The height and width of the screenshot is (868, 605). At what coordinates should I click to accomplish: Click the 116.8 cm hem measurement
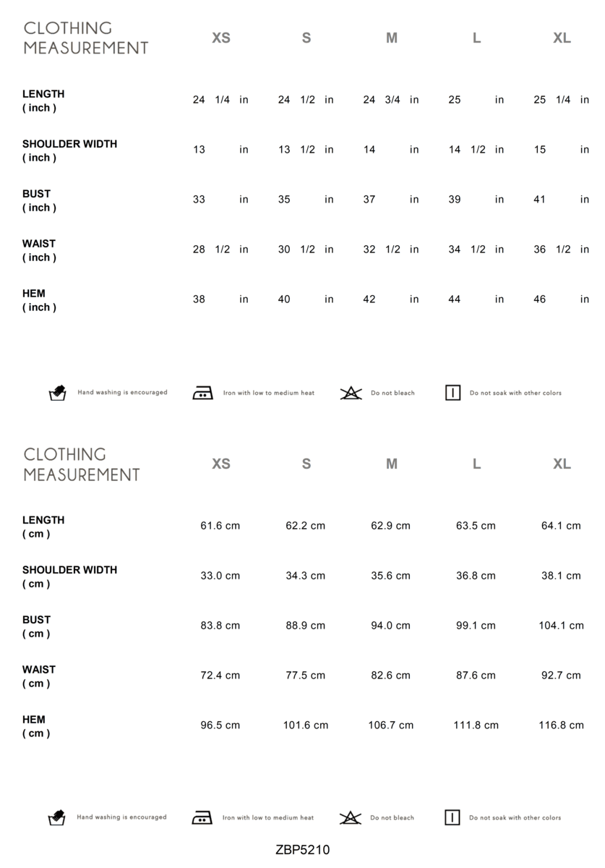click(561, 725)
